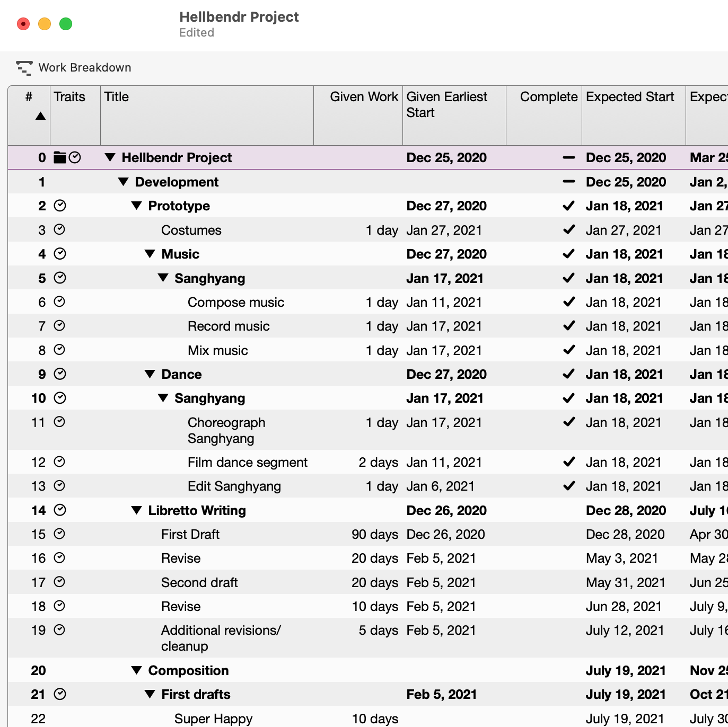This screenshot has width=728, height=727.
Task: Select the Compose music task title
Action: [236, 302]
